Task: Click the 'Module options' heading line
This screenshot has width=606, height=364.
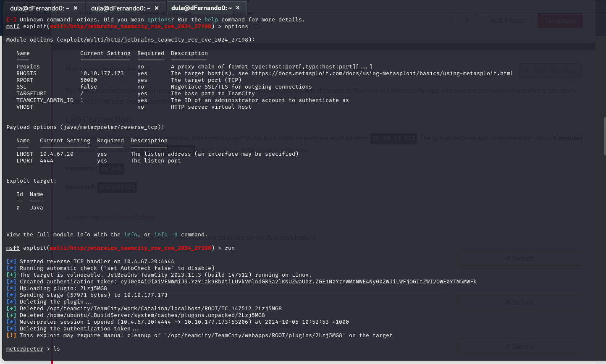Action: [131, 40]
